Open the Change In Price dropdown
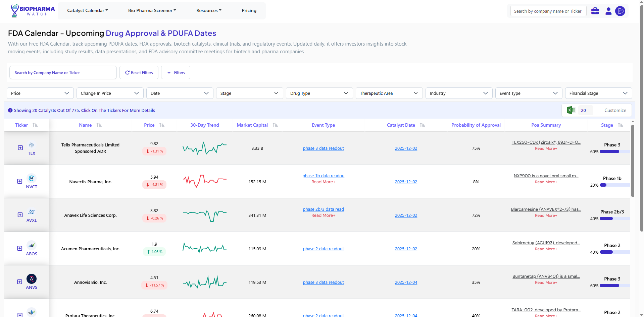 pyautogui.click(x=110, y=93)
